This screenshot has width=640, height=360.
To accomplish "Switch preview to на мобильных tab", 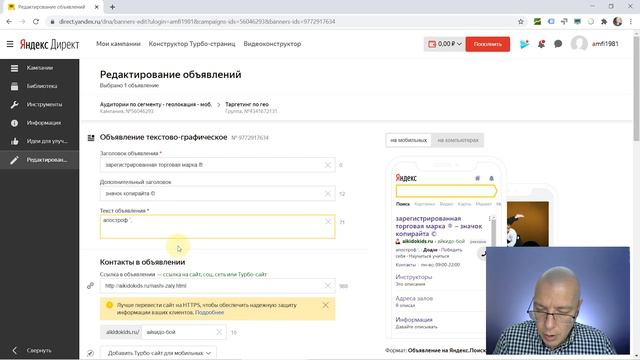I will coord(409,140).
